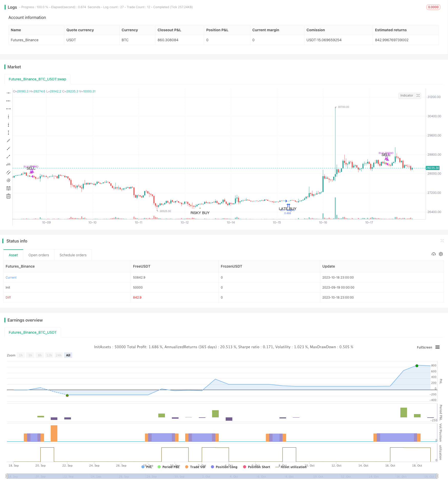Toggle the Trade Vol series legend
448x486 pixels.
point(195,467)
